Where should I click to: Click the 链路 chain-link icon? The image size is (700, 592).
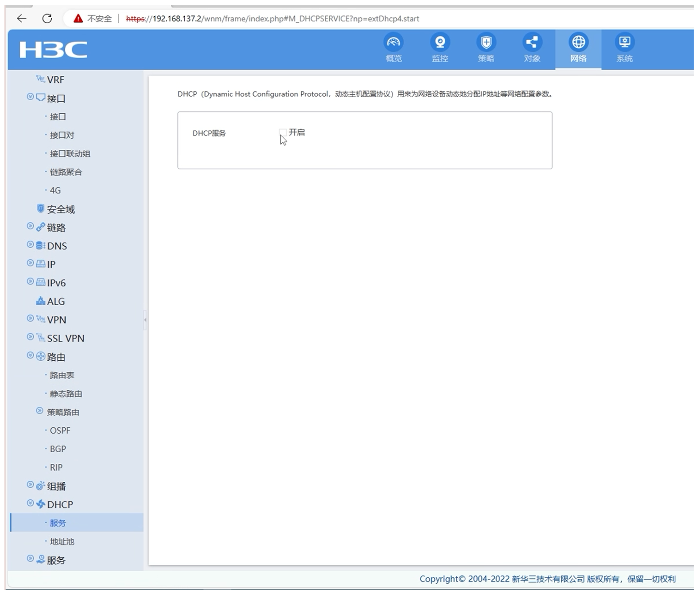point(41,227)
